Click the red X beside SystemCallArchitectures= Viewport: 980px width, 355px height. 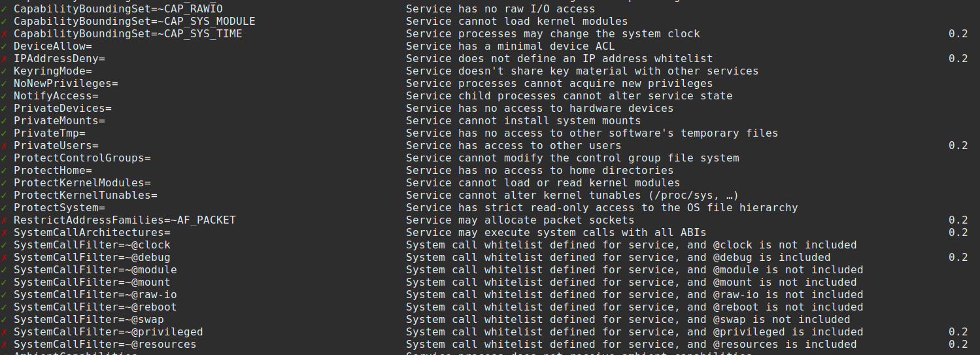[4, 233]
